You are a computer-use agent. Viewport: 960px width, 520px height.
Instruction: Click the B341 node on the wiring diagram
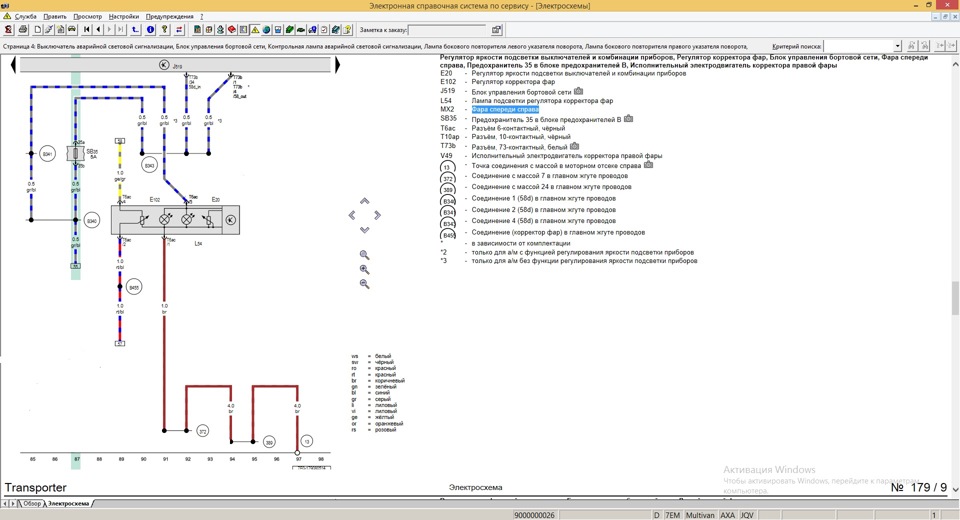pyautogui.click(x=48, y=154)
